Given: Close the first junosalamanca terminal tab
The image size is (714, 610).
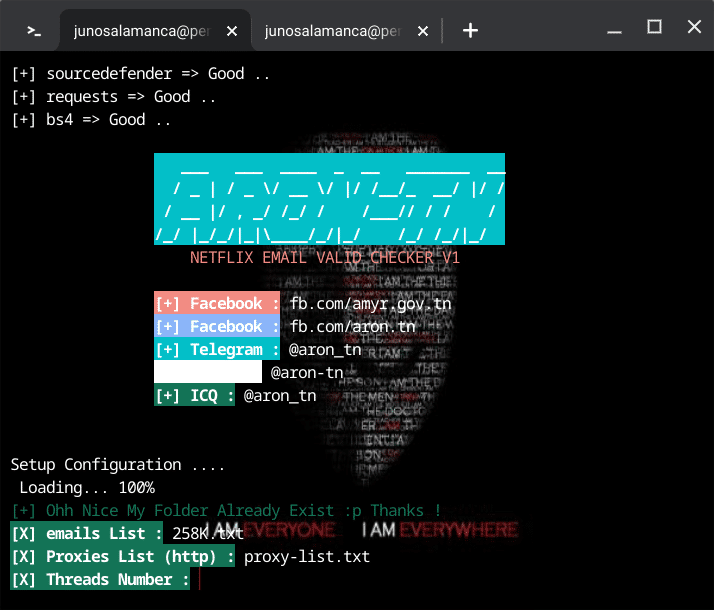Looking at the screenshot, I should pyautogui.click(x=232, y=31).
